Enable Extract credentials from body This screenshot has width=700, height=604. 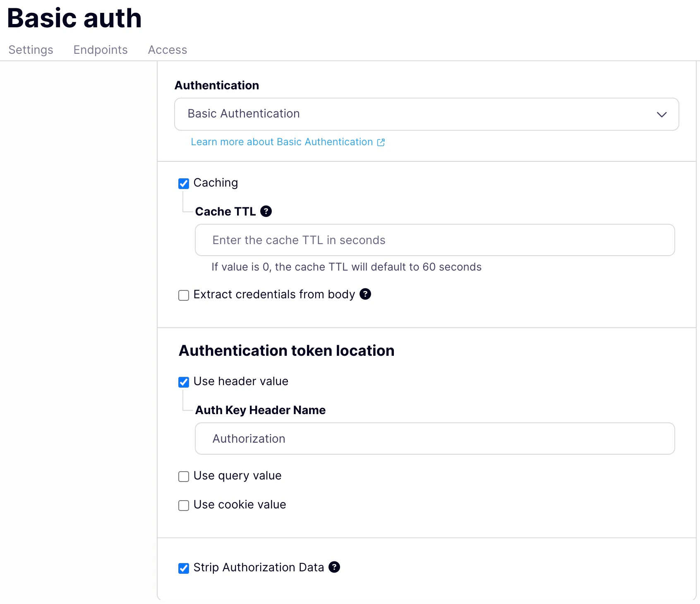(183, 295)
